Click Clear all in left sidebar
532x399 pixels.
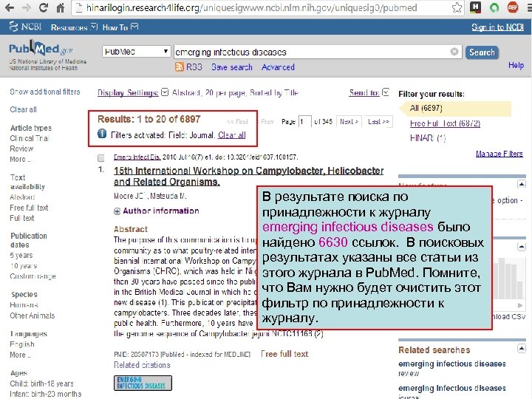coord(23,109)
